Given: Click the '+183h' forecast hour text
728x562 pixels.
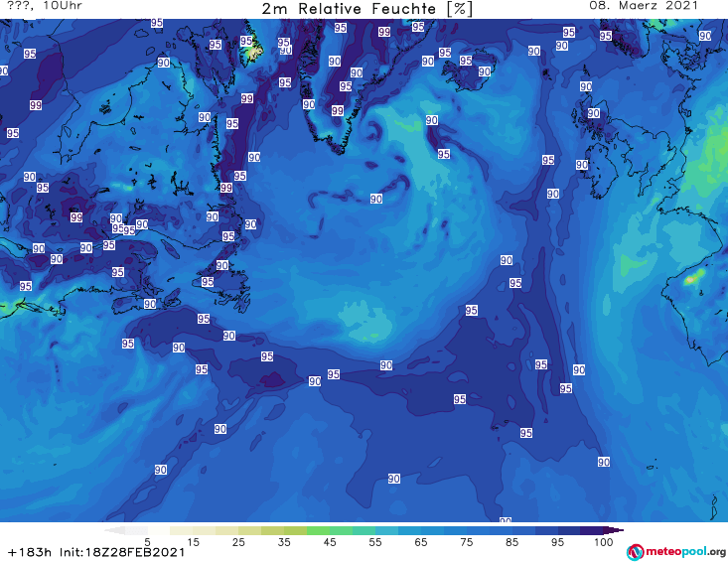Looking at the screenshot, I should click(29, 552).
